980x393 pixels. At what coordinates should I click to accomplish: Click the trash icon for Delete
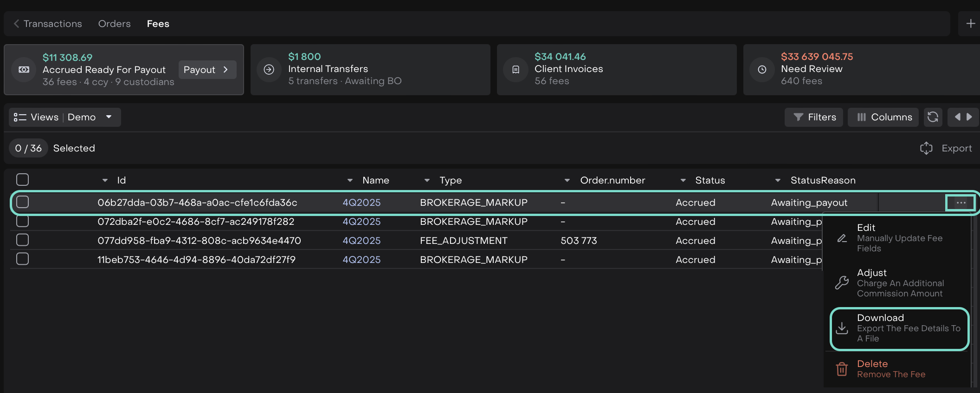pos(842,369)
